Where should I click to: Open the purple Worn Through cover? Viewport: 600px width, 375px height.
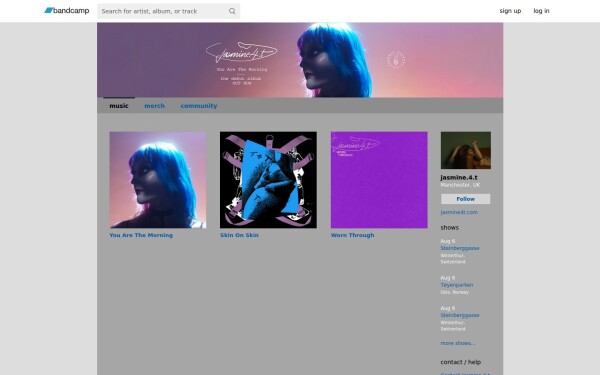[x=379, y=180]
